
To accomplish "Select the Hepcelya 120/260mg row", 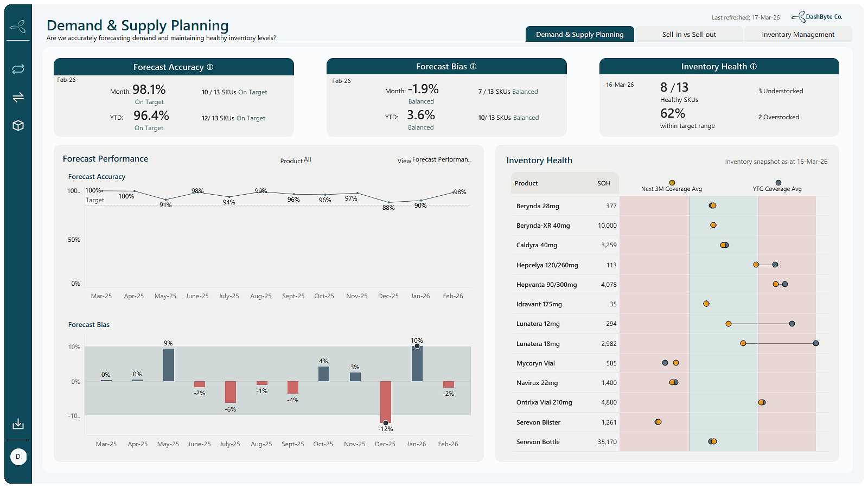I will click(x=670, y=265).
